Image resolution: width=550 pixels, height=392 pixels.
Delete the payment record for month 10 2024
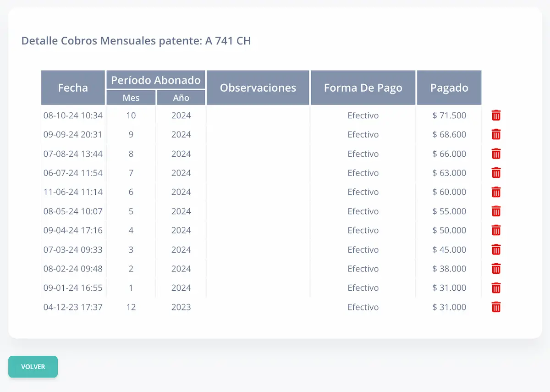point(495,116)
